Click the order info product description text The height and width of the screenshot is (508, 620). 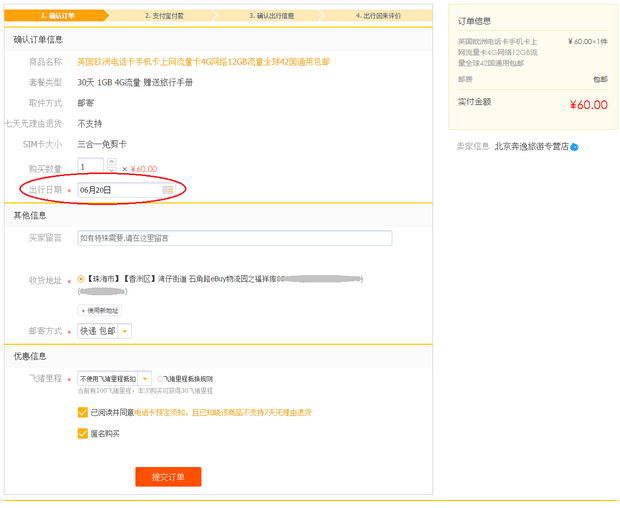click(x=497, y=52)
